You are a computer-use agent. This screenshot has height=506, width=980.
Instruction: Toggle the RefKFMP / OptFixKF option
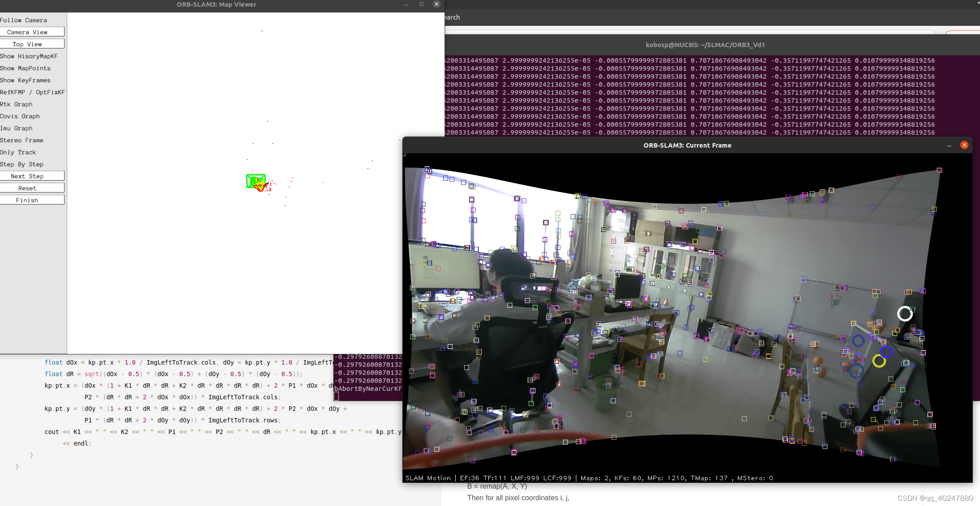coord(32,92)
